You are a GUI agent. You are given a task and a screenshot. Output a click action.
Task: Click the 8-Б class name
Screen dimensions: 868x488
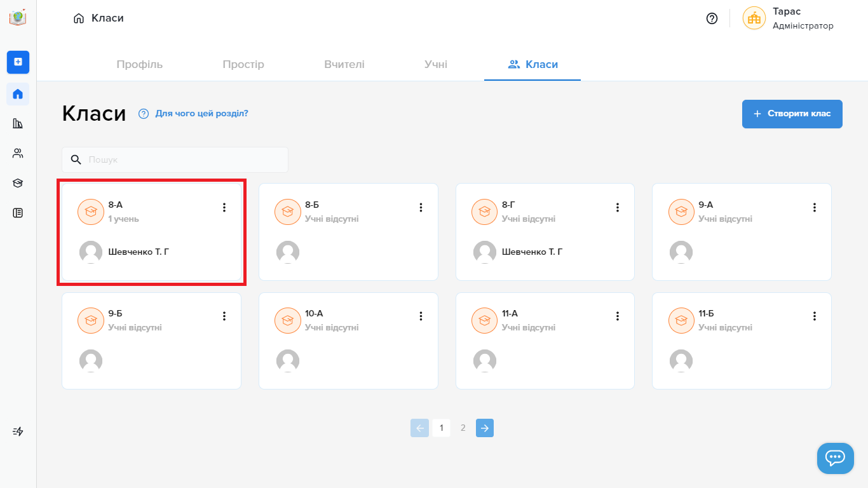pyautogui.click(x=312, y=205)
